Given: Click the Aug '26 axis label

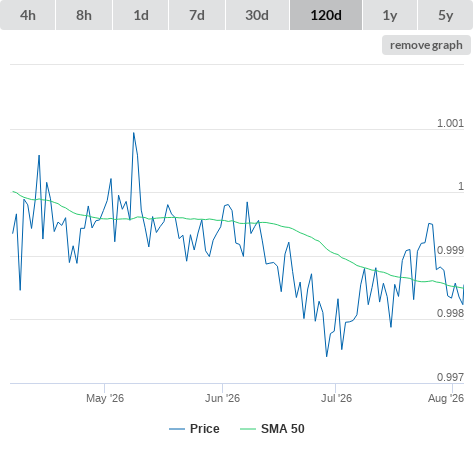Looking at the screenshot, I should click(x=446, y=398).
